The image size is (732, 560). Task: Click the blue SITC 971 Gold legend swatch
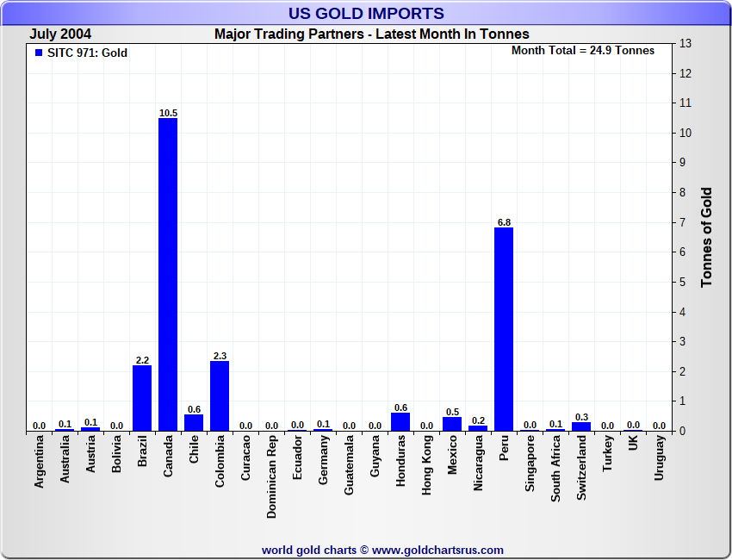click(39, 53)
